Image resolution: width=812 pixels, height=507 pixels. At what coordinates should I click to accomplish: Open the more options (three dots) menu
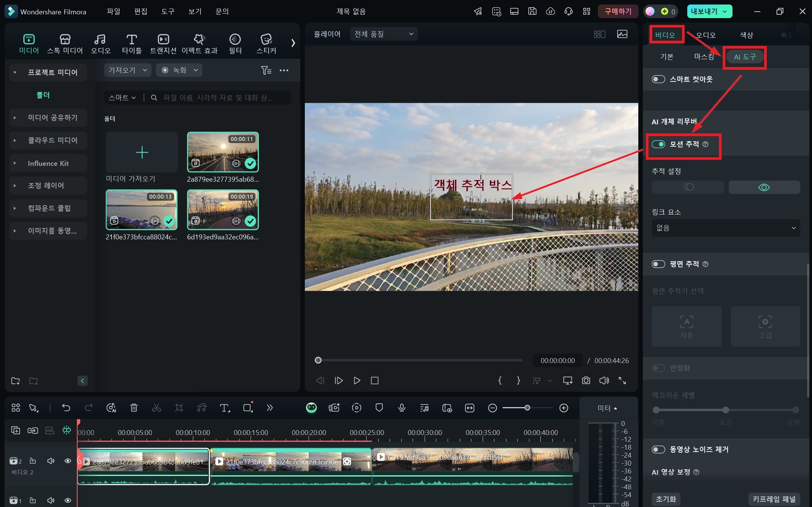[x=284, y=70]
